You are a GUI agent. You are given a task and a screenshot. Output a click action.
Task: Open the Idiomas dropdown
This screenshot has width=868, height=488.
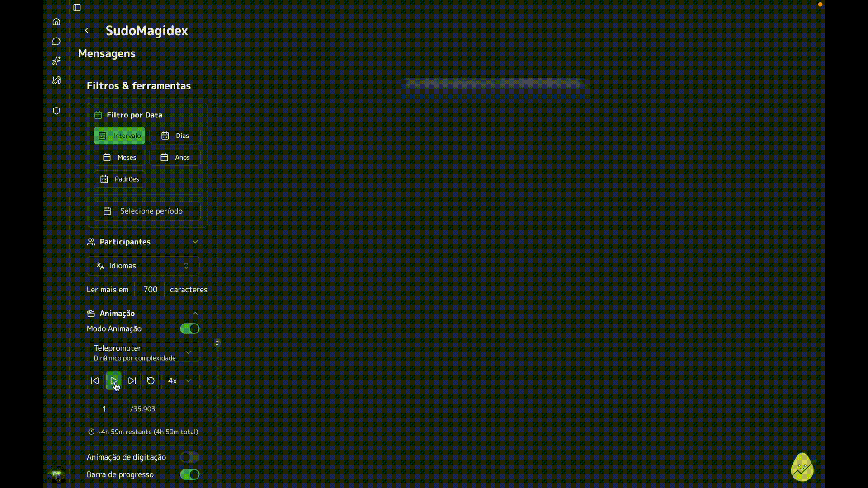click(143, 266)
